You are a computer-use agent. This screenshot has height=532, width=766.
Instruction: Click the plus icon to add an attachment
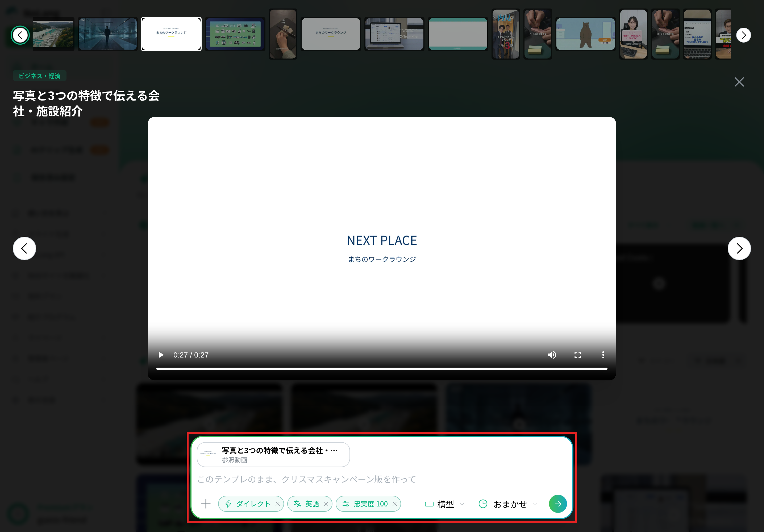tap(206, 504)
